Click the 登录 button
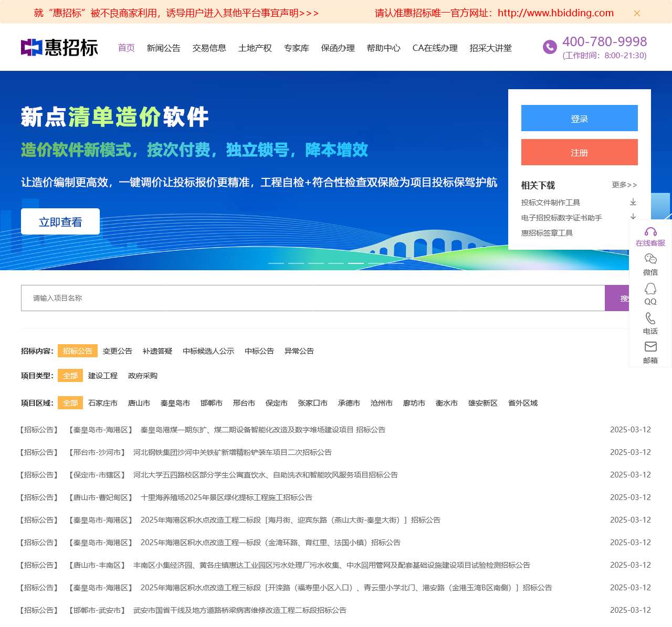 point(580,118)
